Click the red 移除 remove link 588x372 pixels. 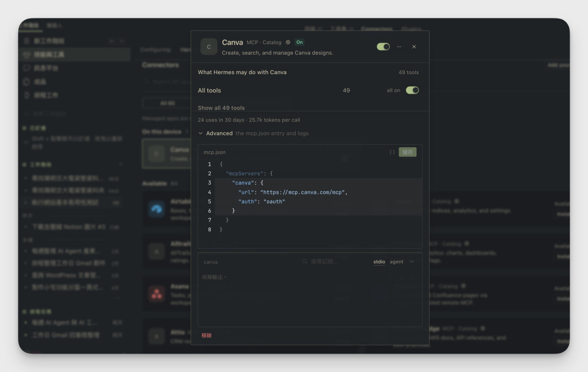click(206, 335)
